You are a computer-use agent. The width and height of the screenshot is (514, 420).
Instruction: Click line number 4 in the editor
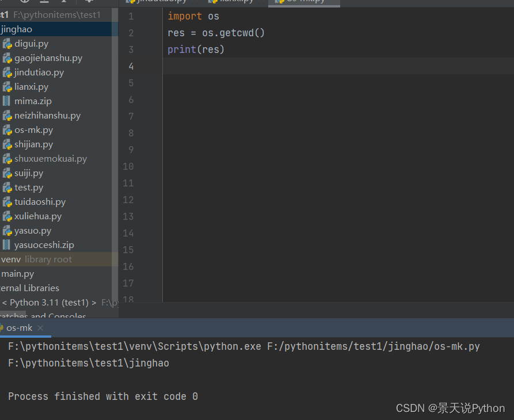pos(131,66)
